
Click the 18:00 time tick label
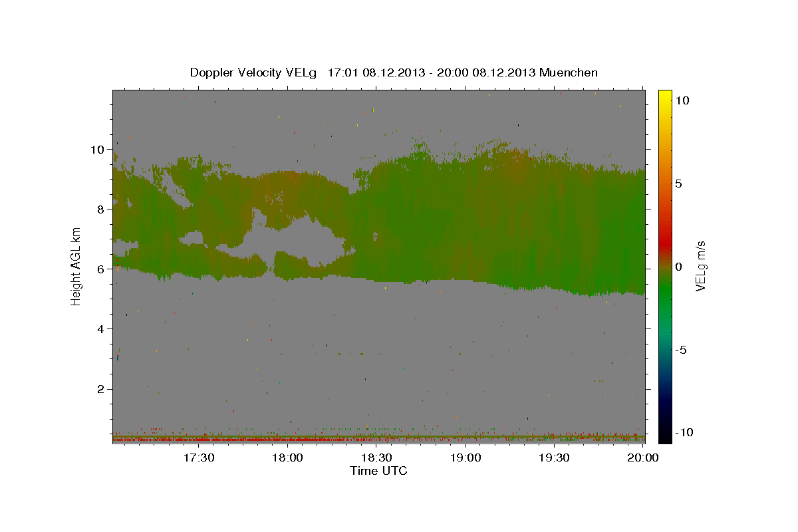click(x=288, y=458)
